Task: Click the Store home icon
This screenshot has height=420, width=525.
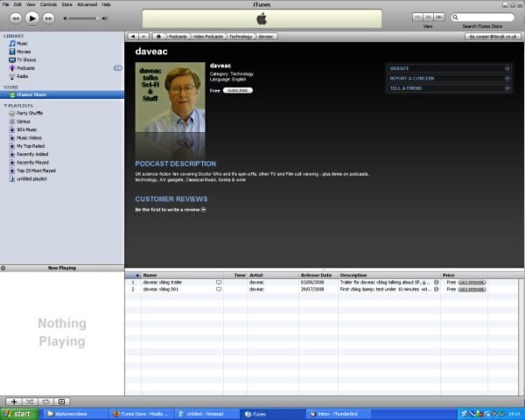Action: (158, 37)
